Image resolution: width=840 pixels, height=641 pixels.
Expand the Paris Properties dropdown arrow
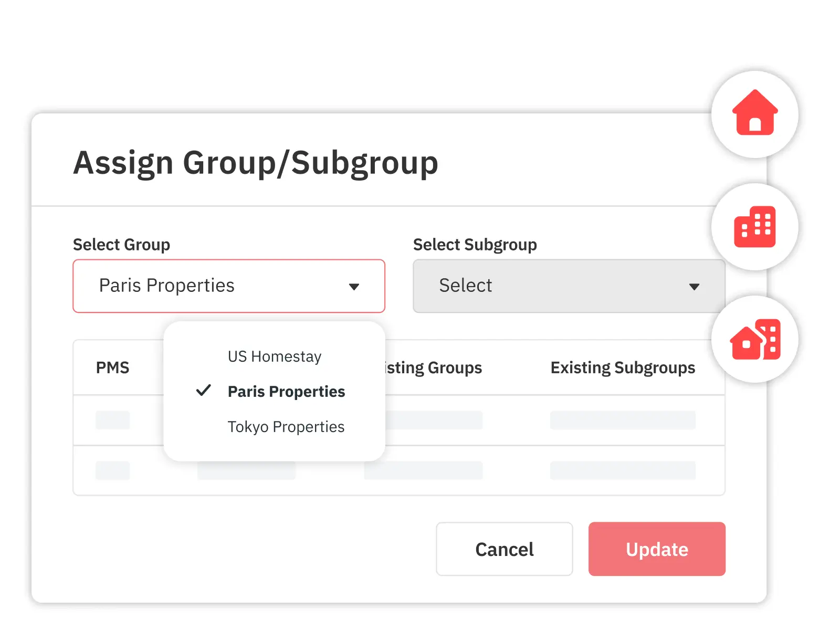(355, 286)
